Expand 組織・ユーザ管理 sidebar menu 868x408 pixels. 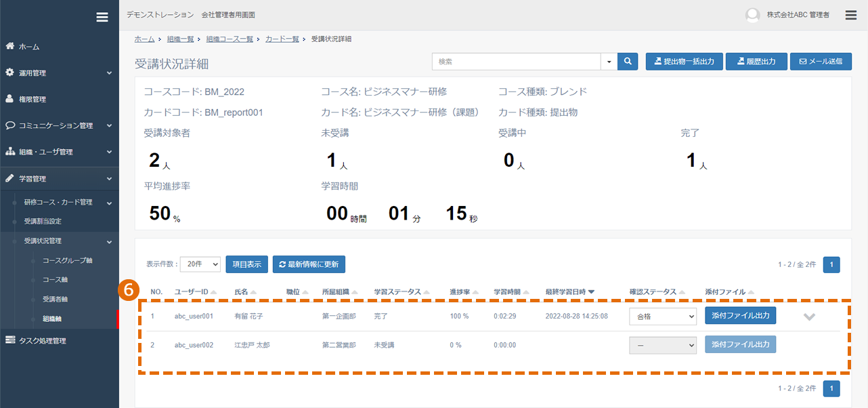coord(60,152)
